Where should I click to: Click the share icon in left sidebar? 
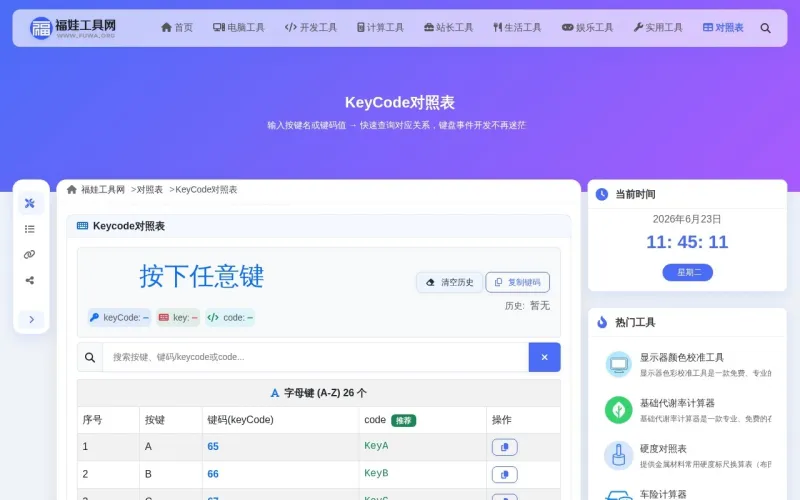pos(30,280)
